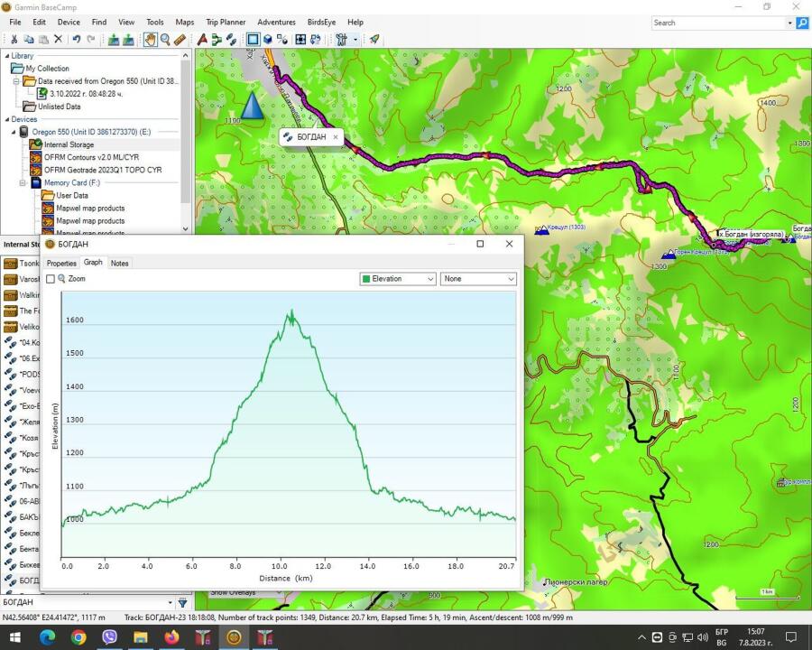Click the Receive from Device toolbar icon

point(128,40)
